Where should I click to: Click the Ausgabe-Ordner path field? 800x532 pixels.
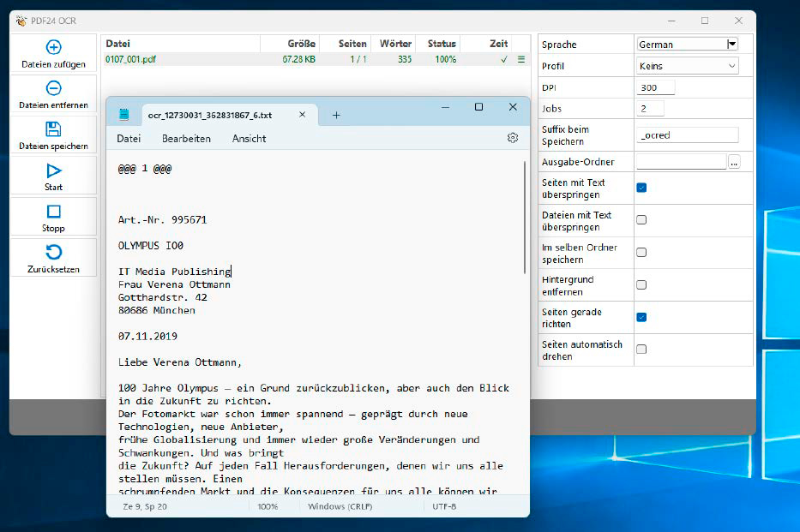[681, 162]
